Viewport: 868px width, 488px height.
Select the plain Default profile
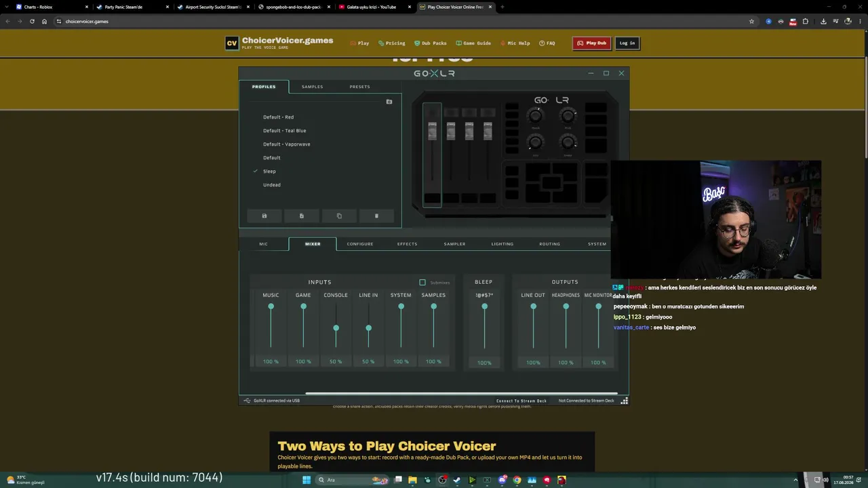271,158
